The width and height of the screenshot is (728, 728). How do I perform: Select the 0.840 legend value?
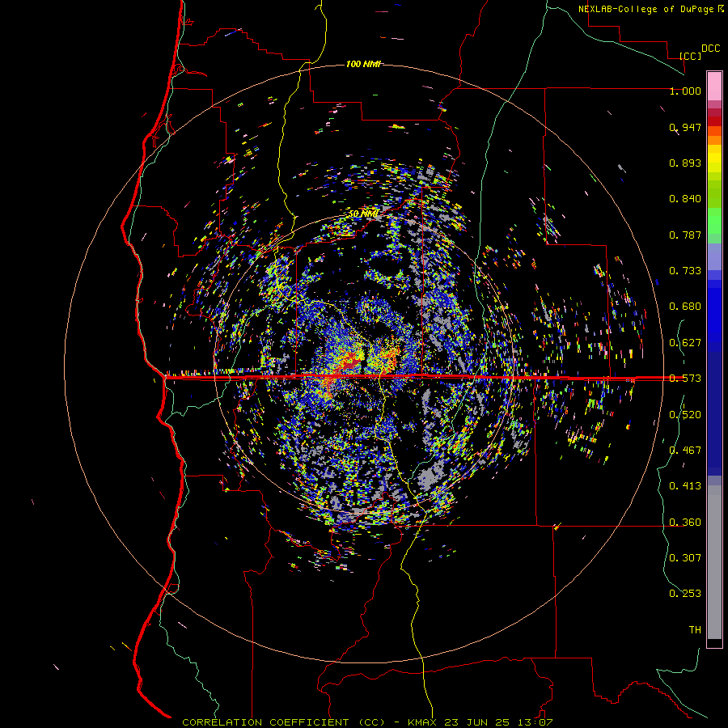(x=685, y=199)
